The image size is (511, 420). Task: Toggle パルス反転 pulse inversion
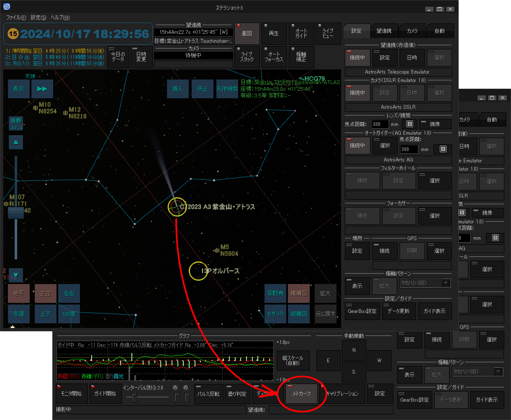pyautogui.click(x=208, y=394)
